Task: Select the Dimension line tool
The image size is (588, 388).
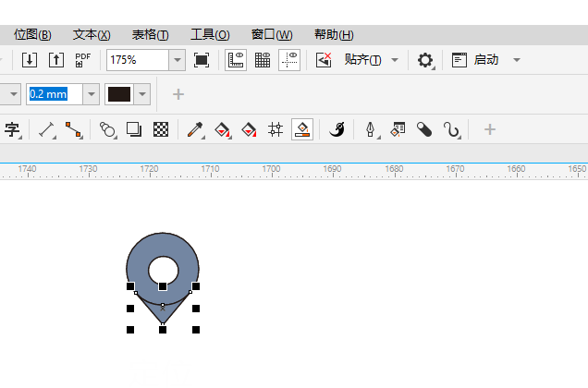Action: point(47,129)
